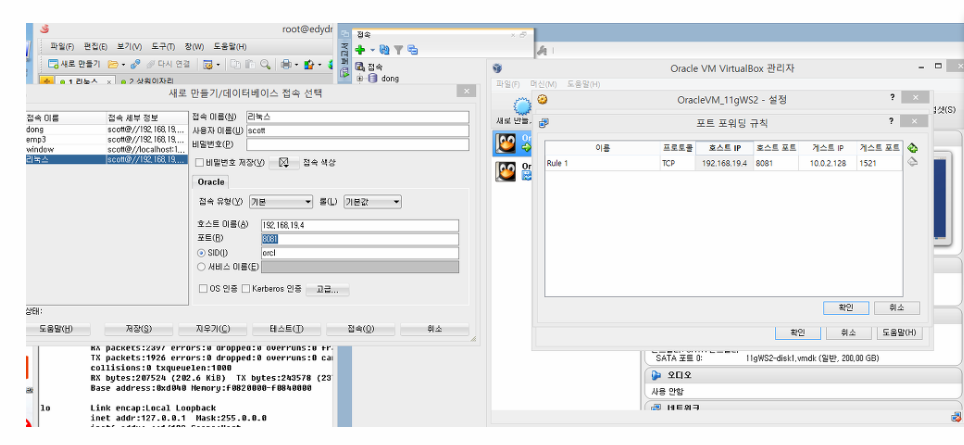
Task: Click cancel in the port forwarding dialog
Action: 896,308
